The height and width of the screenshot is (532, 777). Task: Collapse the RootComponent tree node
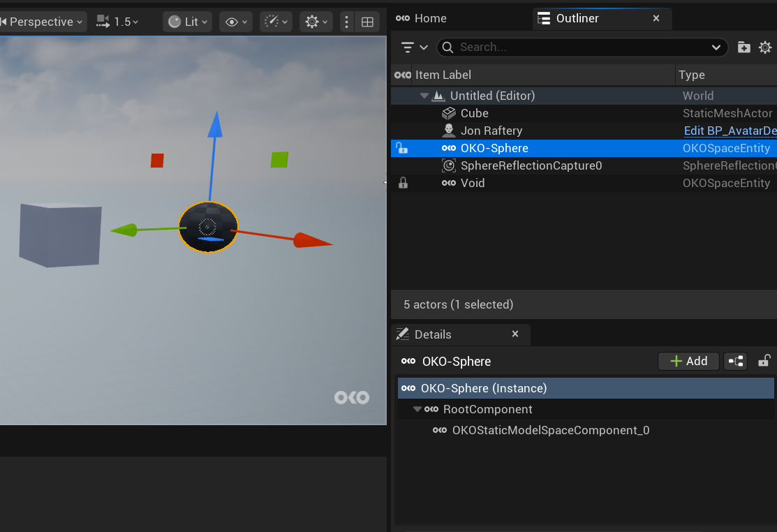click(417, 409)
